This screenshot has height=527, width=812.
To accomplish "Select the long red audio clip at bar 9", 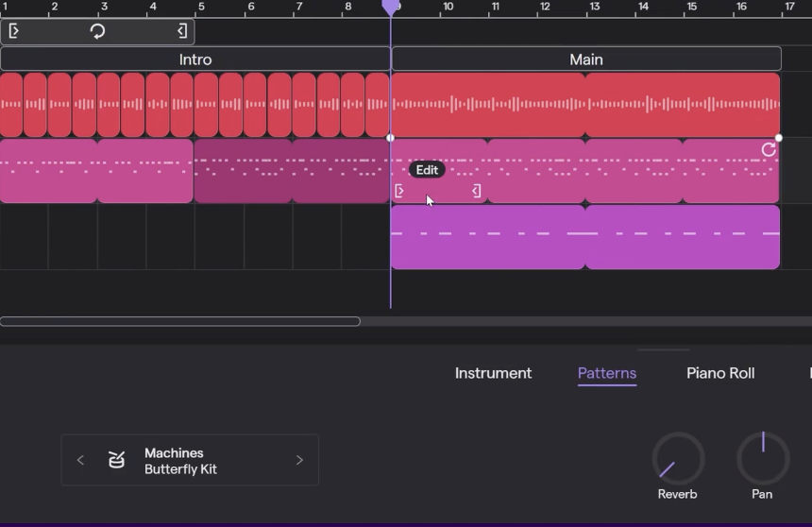I will (488, 105).
